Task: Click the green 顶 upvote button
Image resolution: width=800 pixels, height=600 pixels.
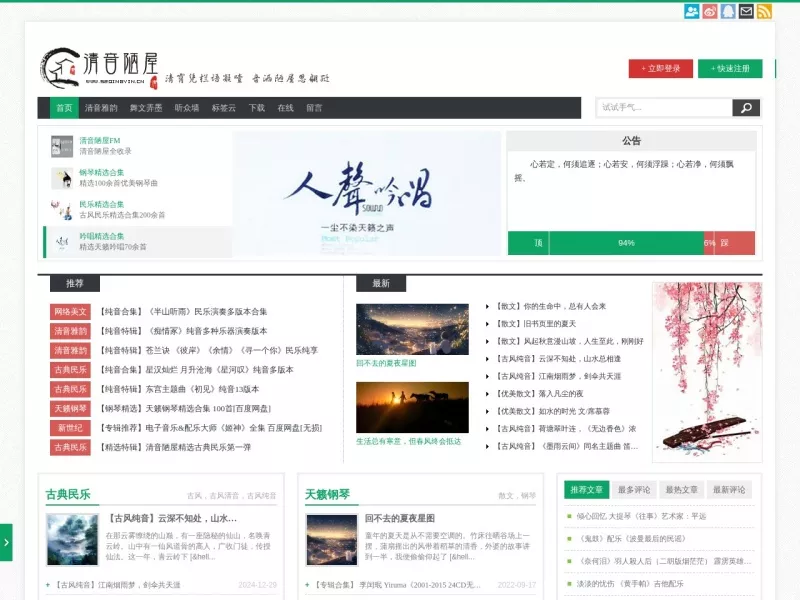Action: pos(529,243)
